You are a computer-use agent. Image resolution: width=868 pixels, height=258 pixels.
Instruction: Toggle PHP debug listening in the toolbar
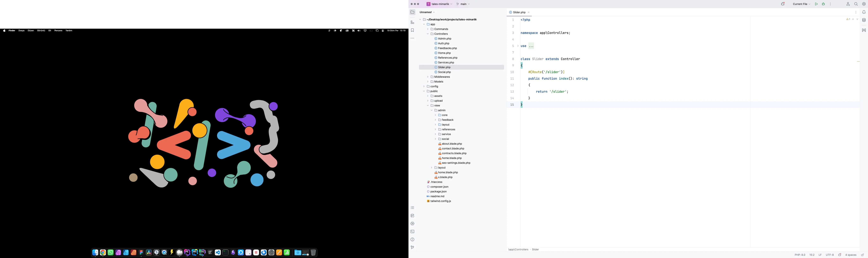pos(783,4)
